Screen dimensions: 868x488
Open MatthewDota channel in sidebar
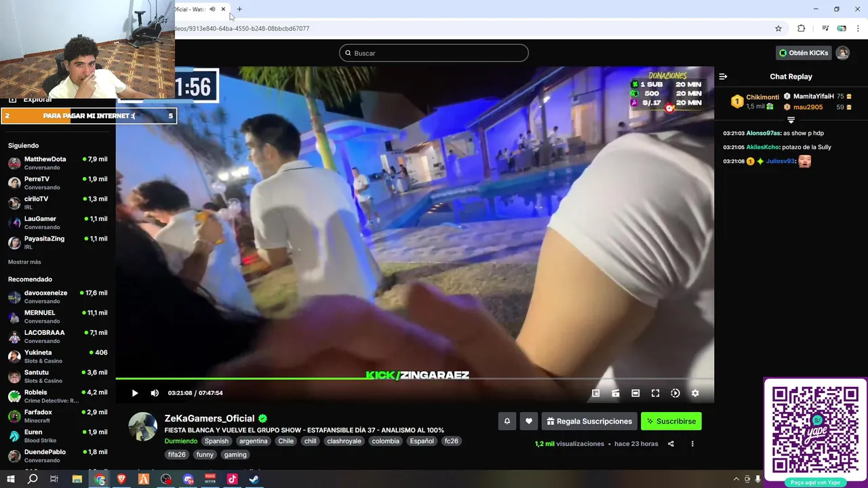pos(58,163)
